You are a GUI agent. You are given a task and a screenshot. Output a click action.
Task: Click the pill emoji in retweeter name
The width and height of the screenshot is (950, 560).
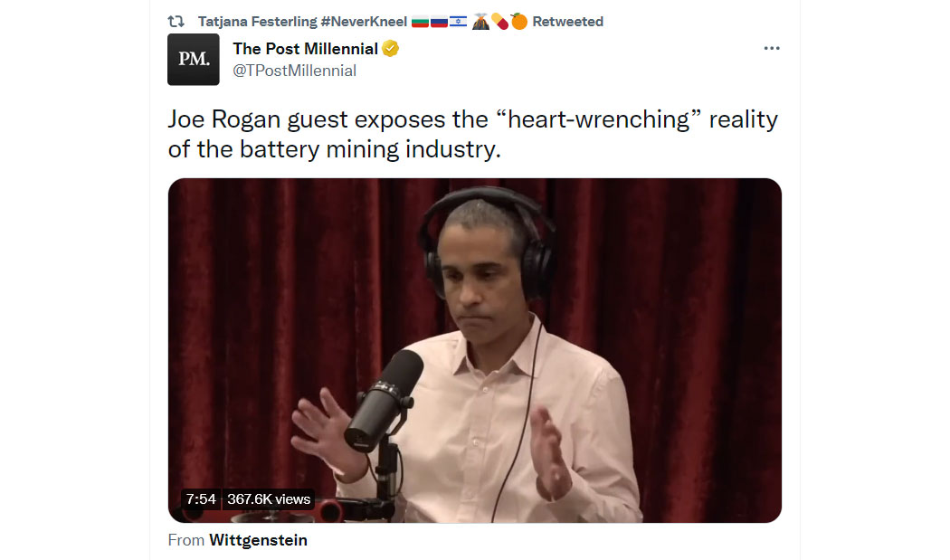pos(499,22)
